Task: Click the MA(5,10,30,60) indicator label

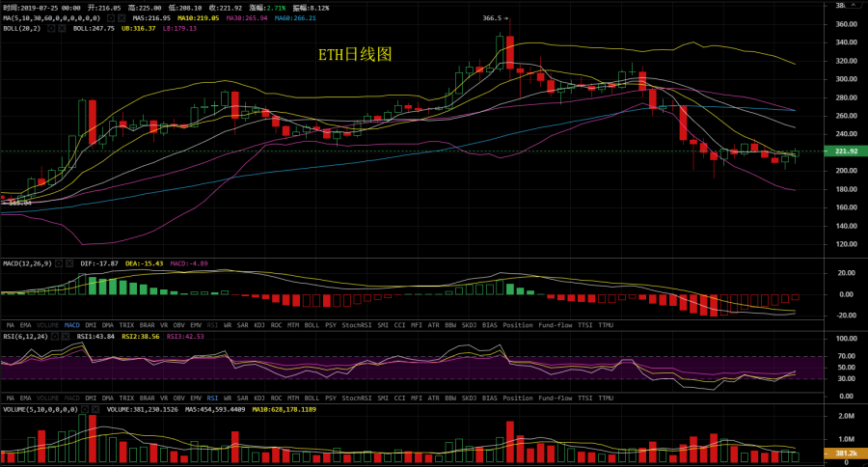Action: tap(48, 18)
